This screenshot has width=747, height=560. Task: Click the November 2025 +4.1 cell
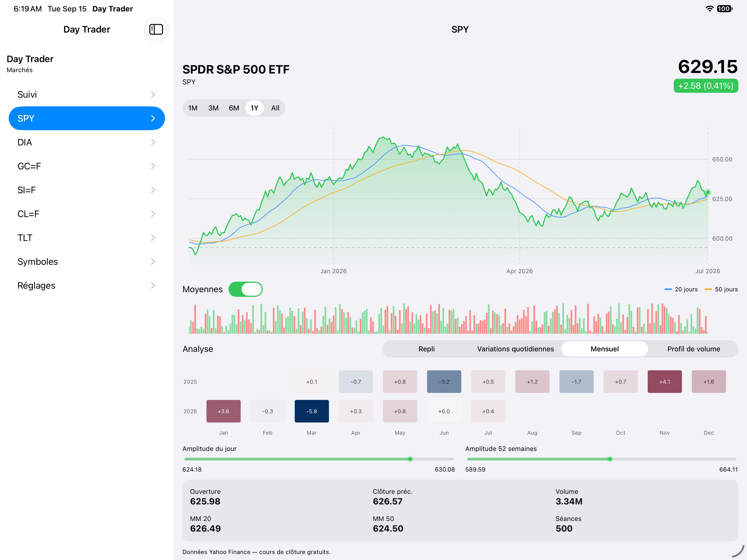(664, 382)
